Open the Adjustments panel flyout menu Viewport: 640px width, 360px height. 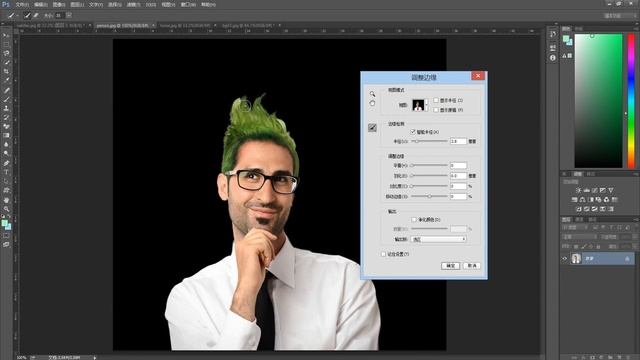click(x=636, y=174)
